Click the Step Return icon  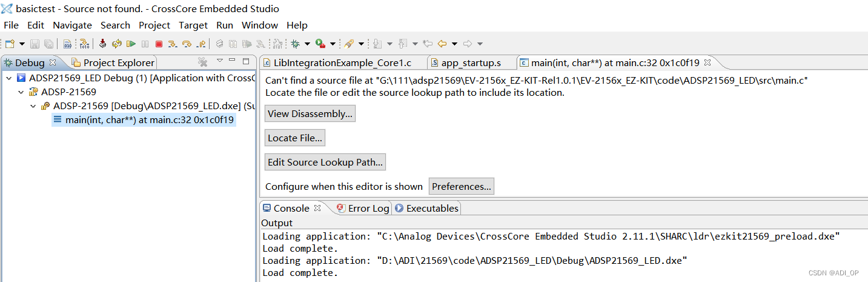click(x=201, y=44)
